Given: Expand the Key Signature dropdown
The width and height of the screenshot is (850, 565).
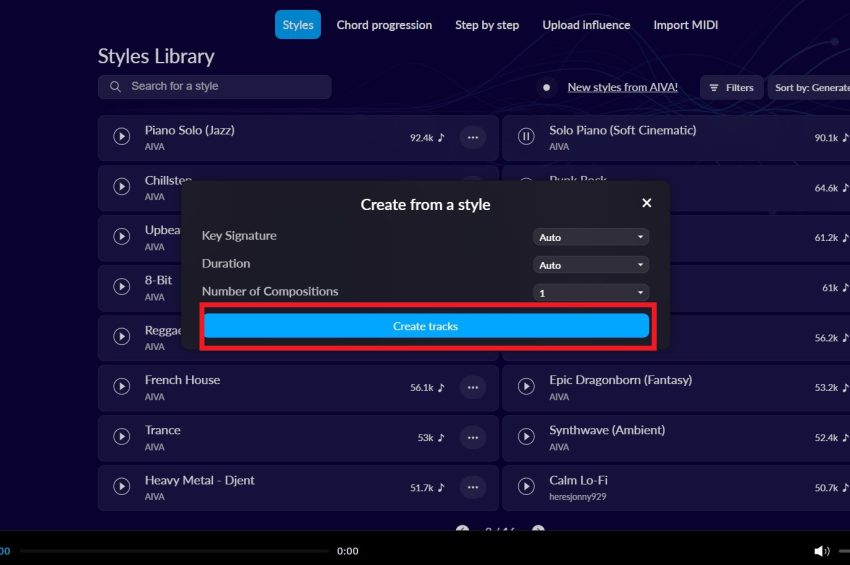Looking at the screenshot, I should click(x=591, y=237).
